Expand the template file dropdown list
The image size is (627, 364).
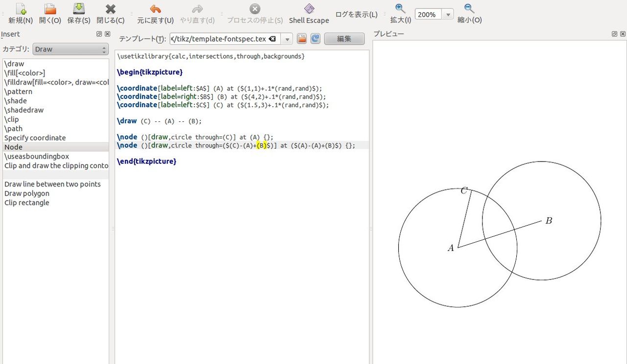click(x=288, y=39)
